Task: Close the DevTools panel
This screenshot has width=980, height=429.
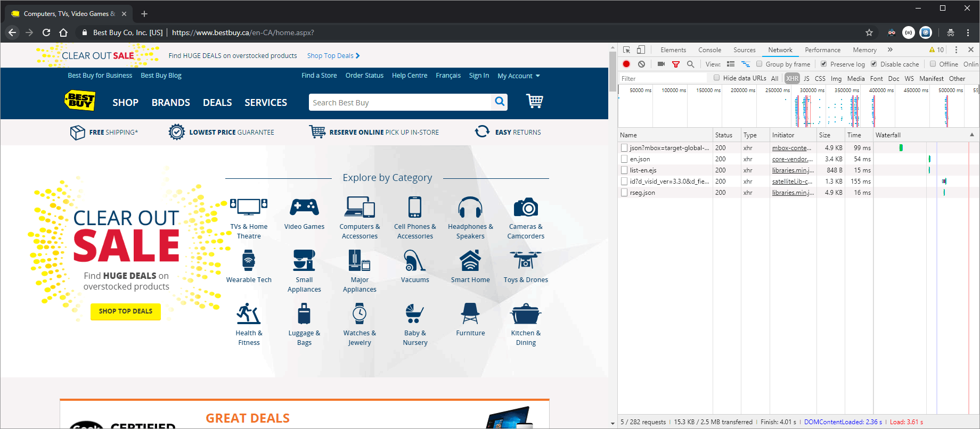Action: (x=971, y=49)
